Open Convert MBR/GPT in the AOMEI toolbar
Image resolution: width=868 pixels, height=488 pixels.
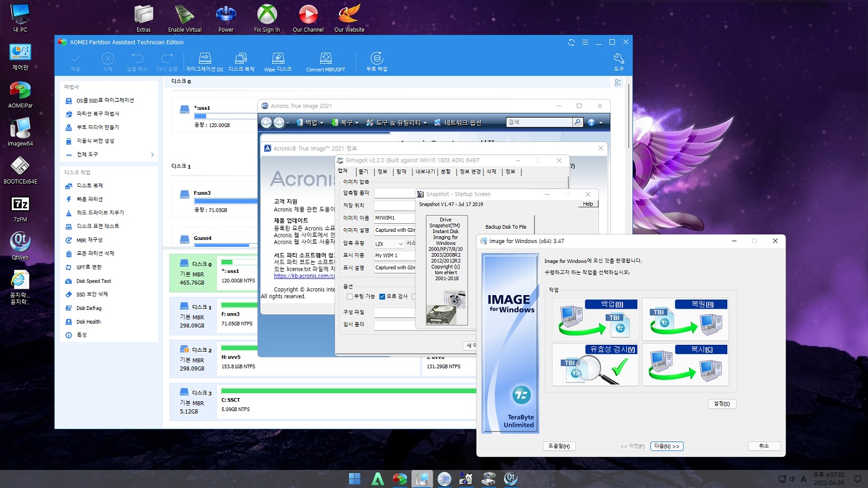pos(325,62)
